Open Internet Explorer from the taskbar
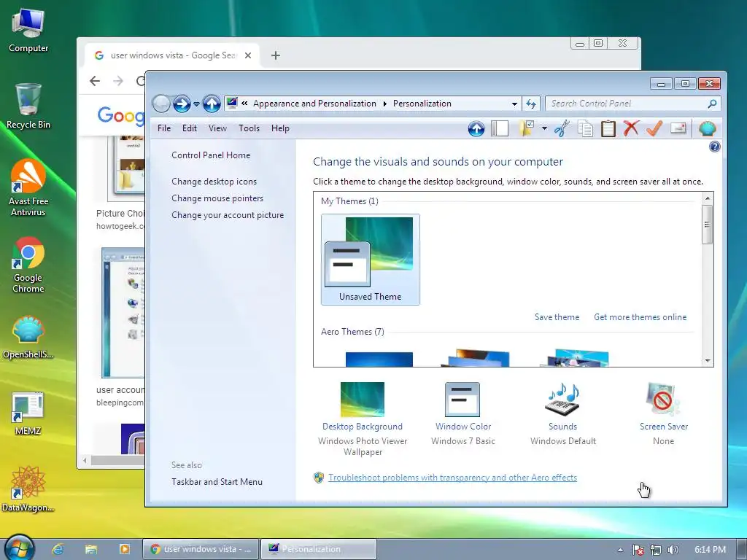The image size is (747, 560). (x=58, y=550)
